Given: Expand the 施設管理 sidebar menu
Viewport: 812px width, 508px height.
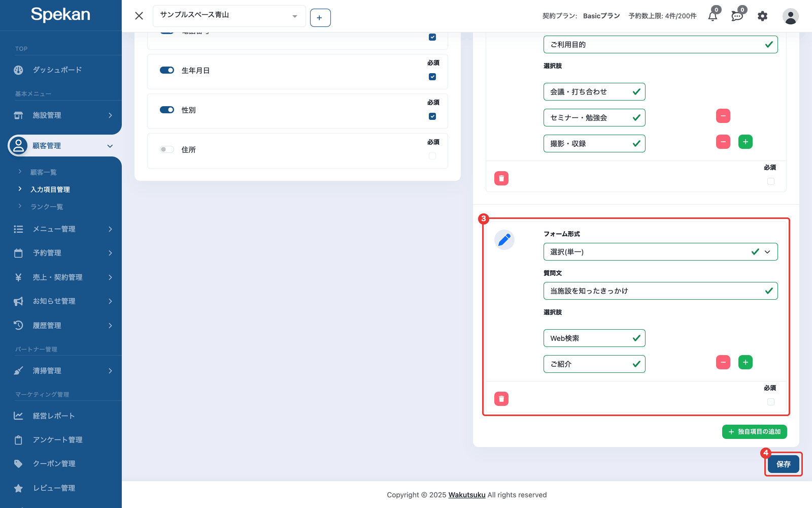Looking at the screenshot, I should pyautogui.click(x=63, y=115).
